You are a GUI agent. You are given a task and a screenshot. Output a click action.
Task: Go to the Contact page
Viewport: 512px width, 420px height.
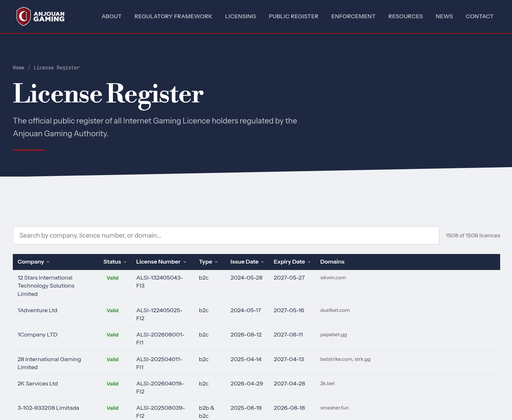point(479,16)
